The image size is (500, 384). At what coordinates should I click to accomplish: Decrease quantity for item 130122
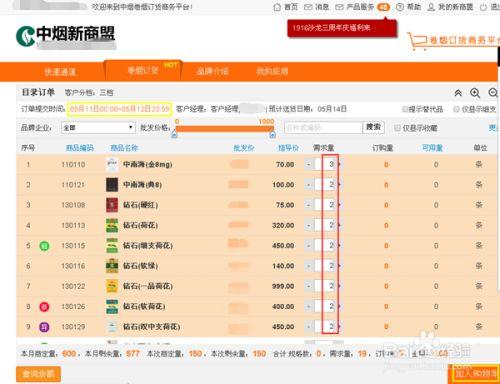(309, 286)
